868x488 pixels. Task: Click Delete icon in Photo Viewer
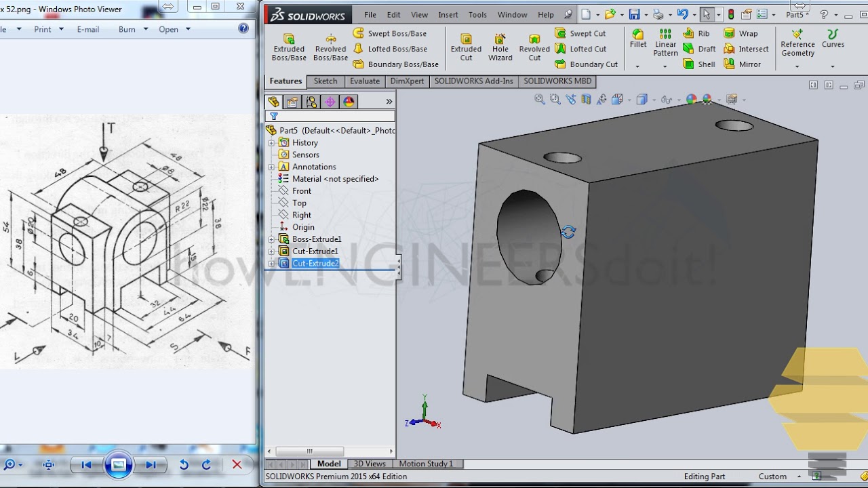237,465
